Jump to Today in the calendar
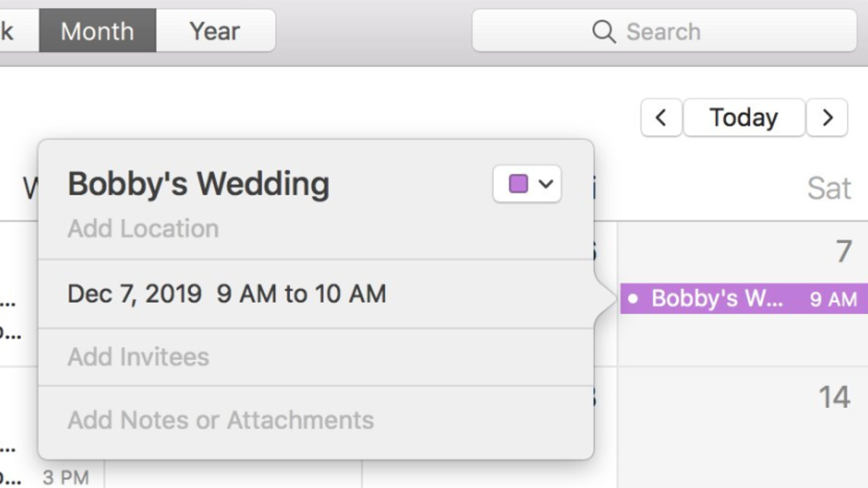Screen dimensions: 868x488 coord(744,118)
